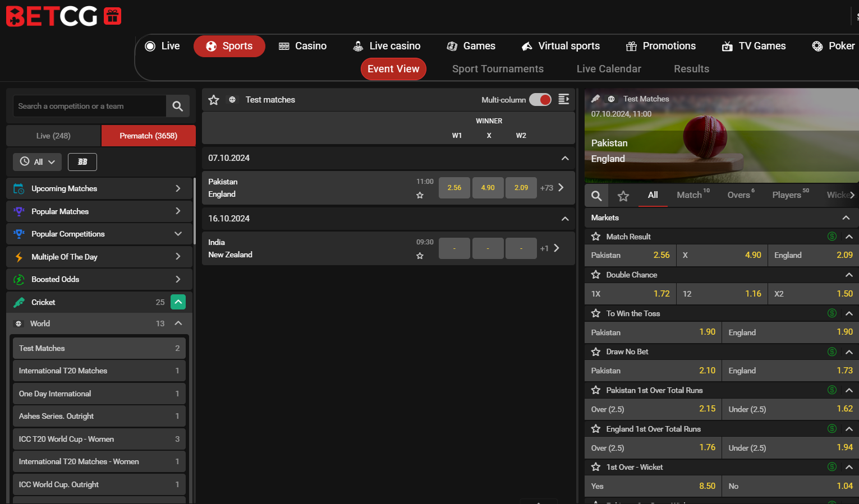Select Yes 8.50 for 1st Over Wicket

point(653,486)
